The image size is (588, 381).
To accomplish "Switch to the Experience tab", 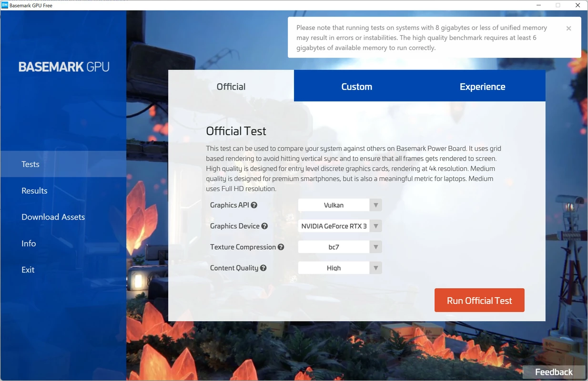I will click(483, 86).
